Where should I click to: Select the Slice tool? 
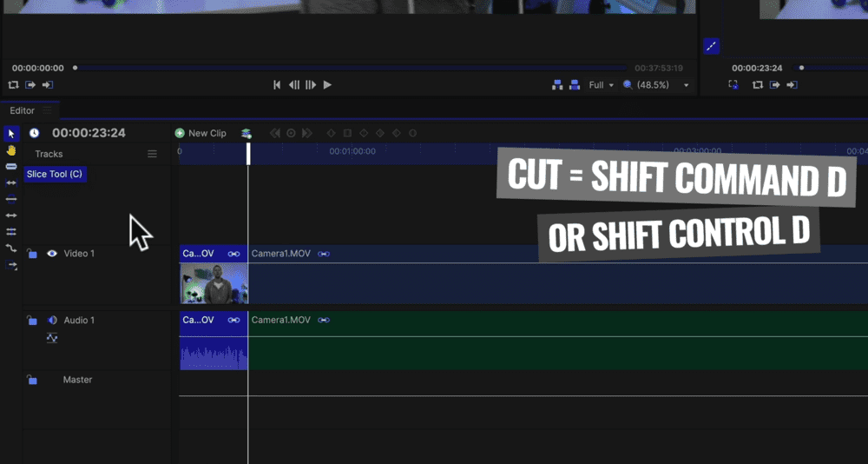pyautogui.click(x=11, y=166)
